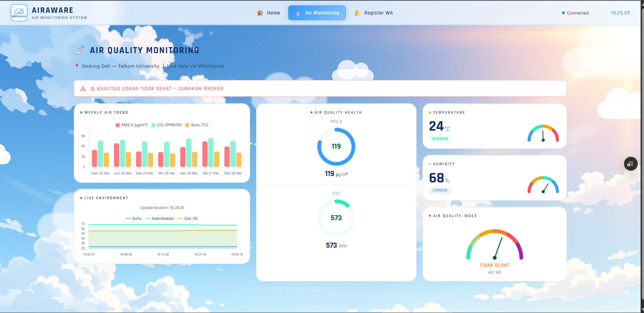Click the temperature gauge dial

coord(543,133)
